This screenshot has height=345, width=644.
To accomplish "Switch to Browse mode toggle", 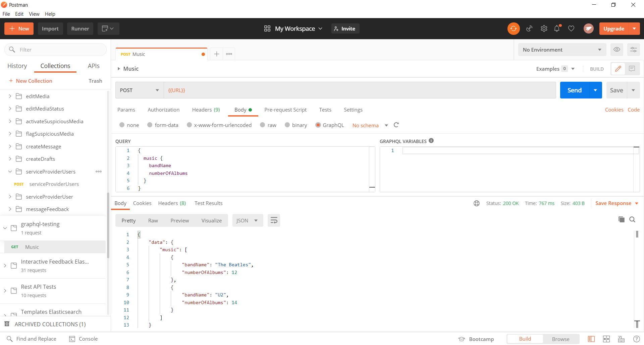I will [561, 339].
